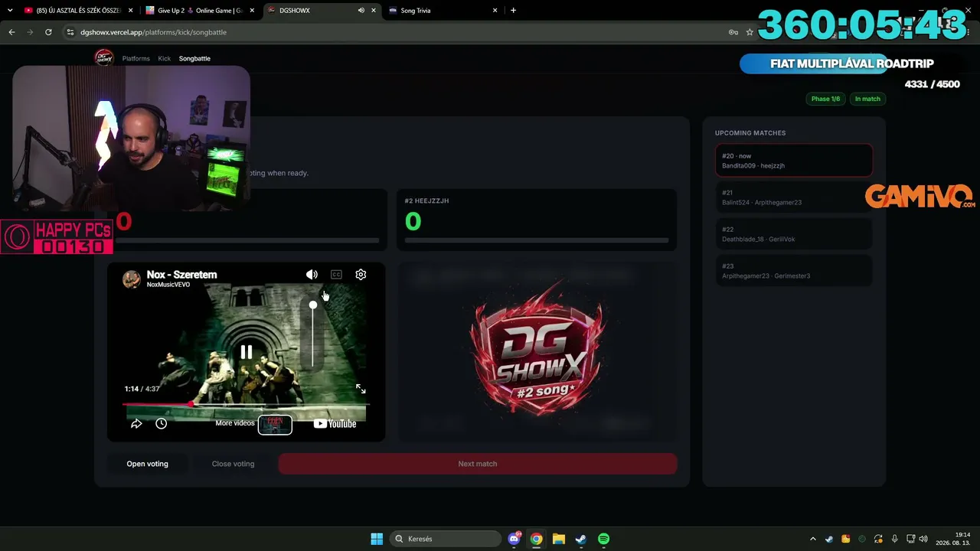Select match #22 Deathblade_18 vs GerillVok

tap(794, 234)
